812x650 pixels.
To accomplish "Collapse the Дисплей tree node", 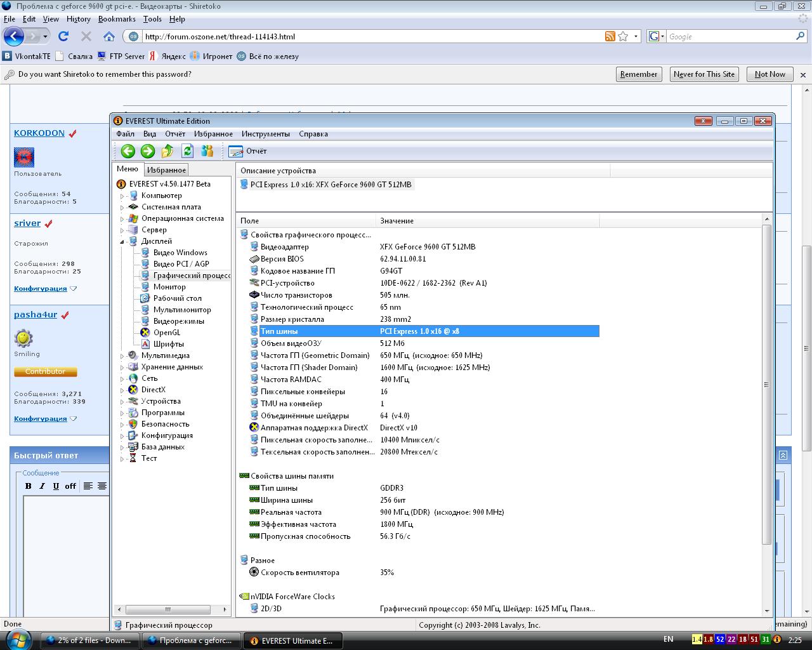I will point(122,242).
